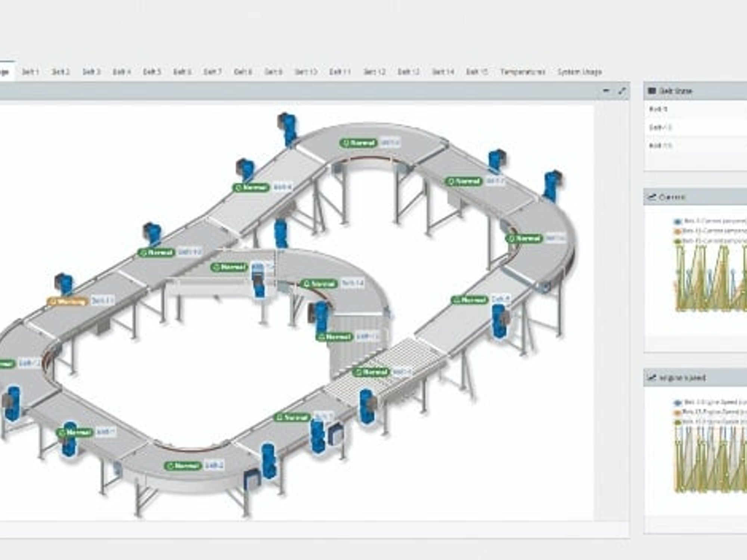Open the Belt-2 label on the bottom curve
The width and height of the screenshot is (747, 560).
click(x=214, y=466)
